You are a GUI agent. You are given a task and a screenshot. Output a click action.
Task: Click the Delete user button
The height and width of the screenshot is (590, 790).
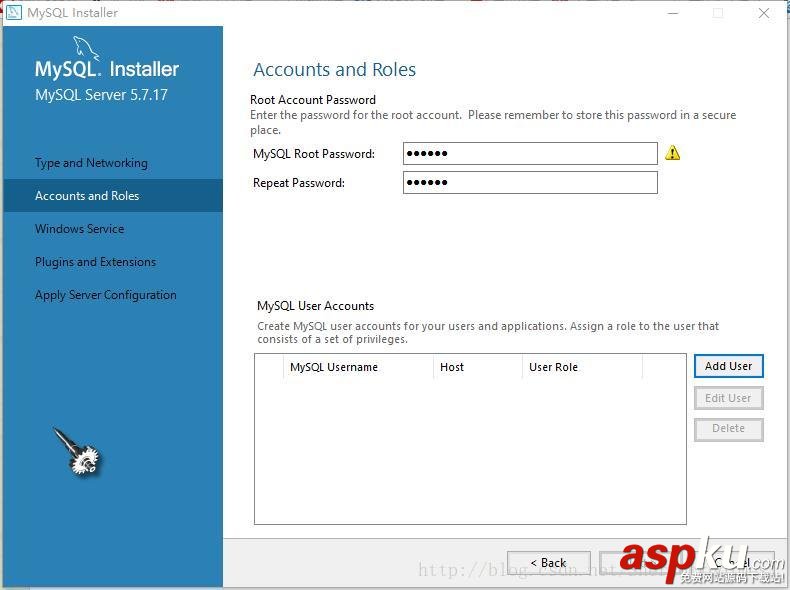[729, 429]
